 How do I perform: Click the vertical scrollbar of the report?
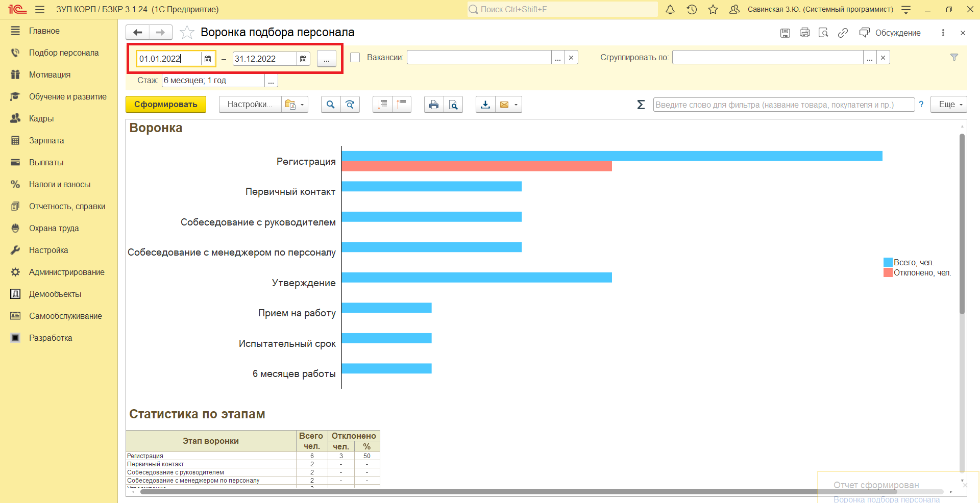(x=962, y=223)
